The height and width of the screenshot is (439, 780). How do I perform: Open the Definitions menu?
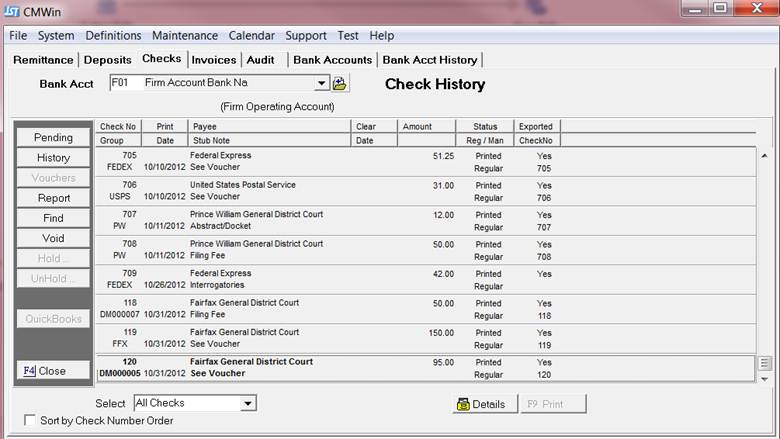(113, 35)
